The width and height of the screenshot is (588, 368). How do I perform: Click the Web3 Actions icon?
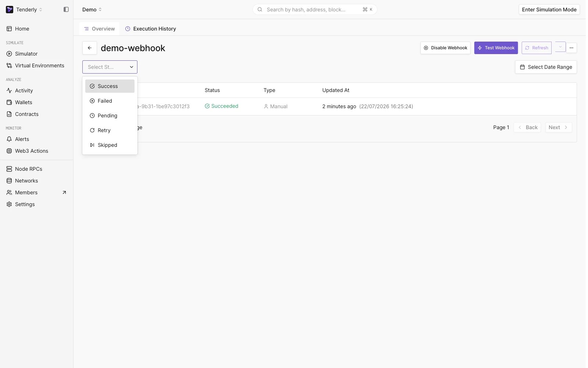[x=9, y=151]
